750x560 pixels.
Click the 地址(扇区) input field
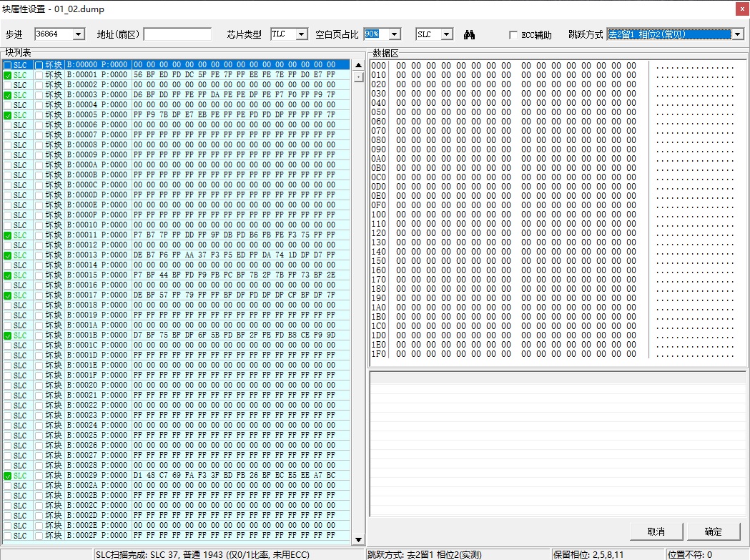pos(177,34)
